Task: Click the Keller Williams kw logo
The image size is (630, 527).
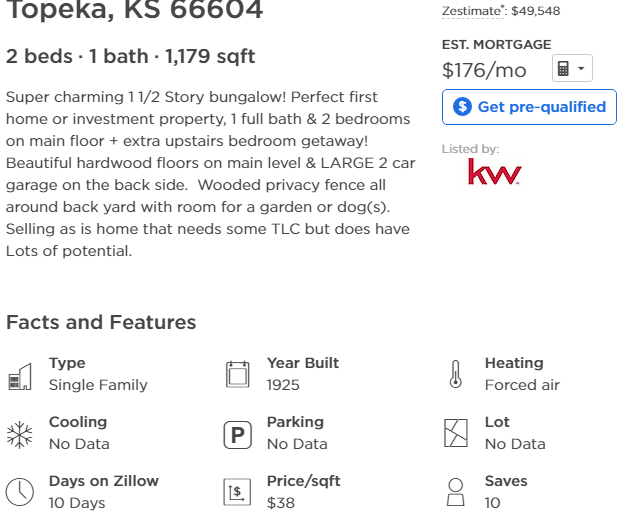Action: 495,171
